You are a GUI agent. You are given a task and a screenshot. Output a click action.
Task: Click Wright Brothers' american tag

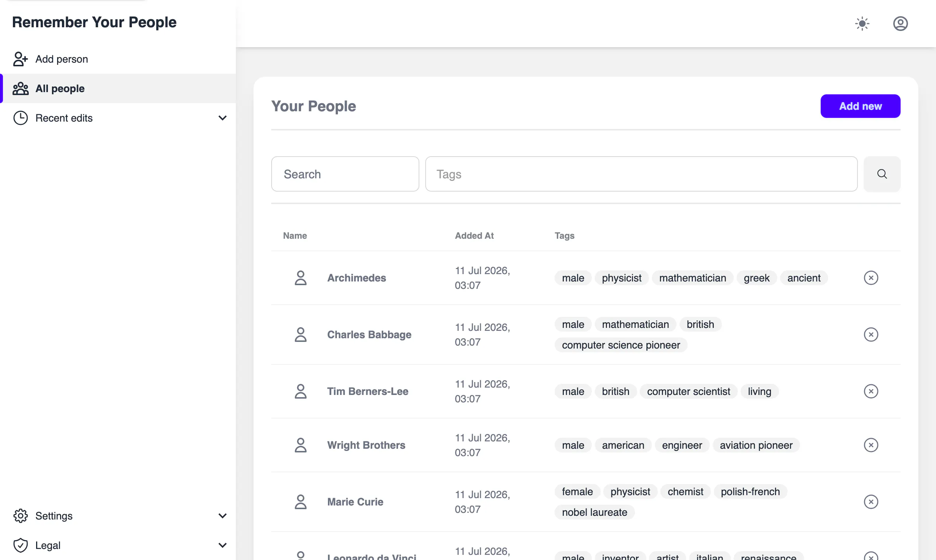(x=623, y=445)
